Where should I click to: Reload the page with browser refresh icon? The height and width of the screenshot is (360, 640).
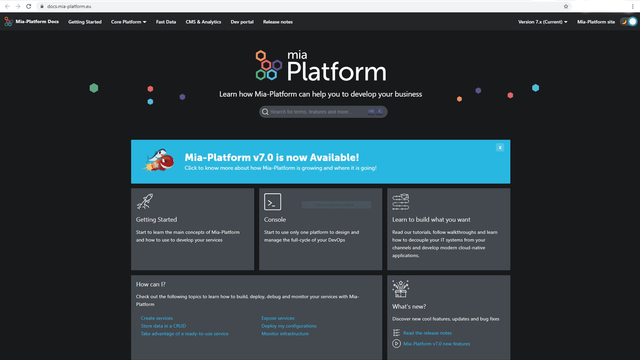29,7
